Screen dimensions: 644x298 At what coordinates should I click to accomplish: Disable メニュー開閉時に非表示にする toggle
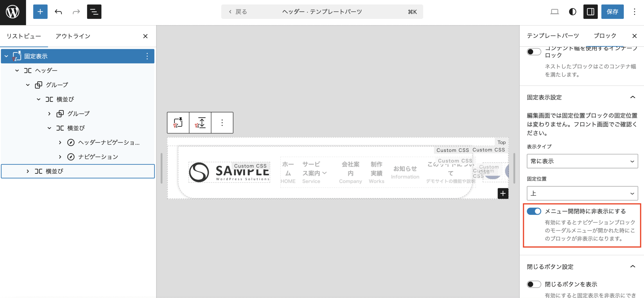click(534, 211)
